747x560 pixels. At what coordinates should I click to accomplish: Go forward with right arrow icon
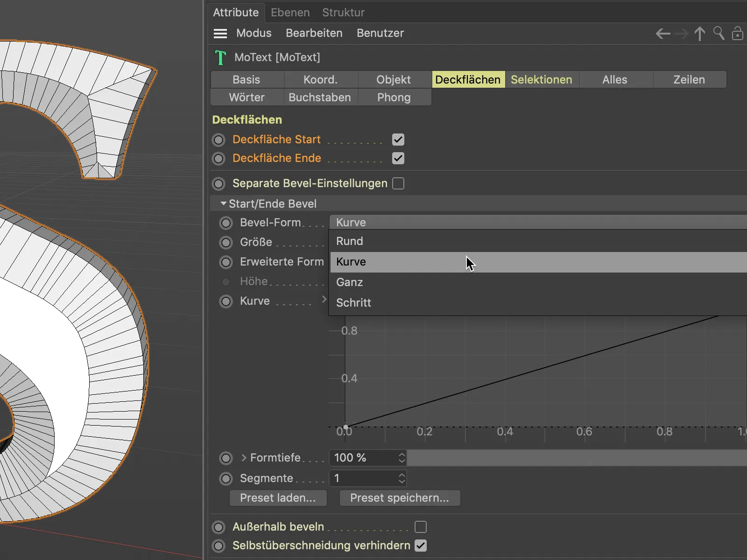tap(682, 34)
